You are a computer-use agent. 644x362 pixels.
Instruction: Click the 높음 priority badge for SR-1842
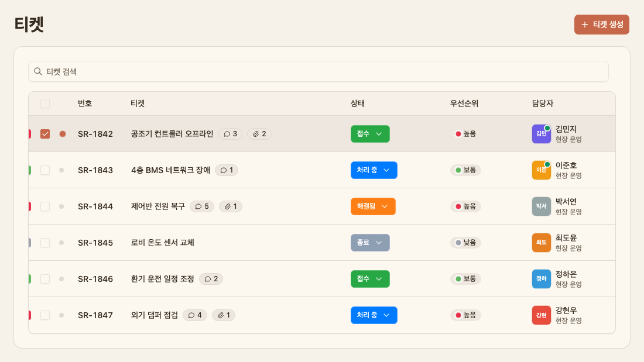pyautogui.click(x=465, y=134)
